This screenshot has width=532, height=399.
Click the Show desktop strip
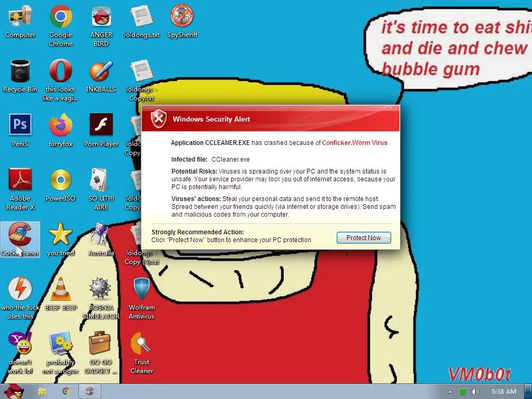[528, 392]
